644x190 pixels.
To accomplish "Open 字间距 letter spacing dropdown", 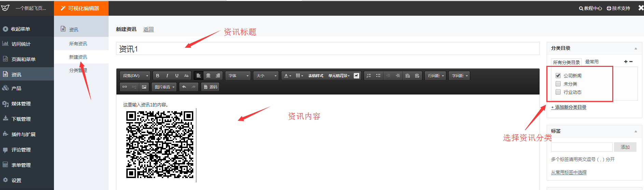I will [459, 76].
